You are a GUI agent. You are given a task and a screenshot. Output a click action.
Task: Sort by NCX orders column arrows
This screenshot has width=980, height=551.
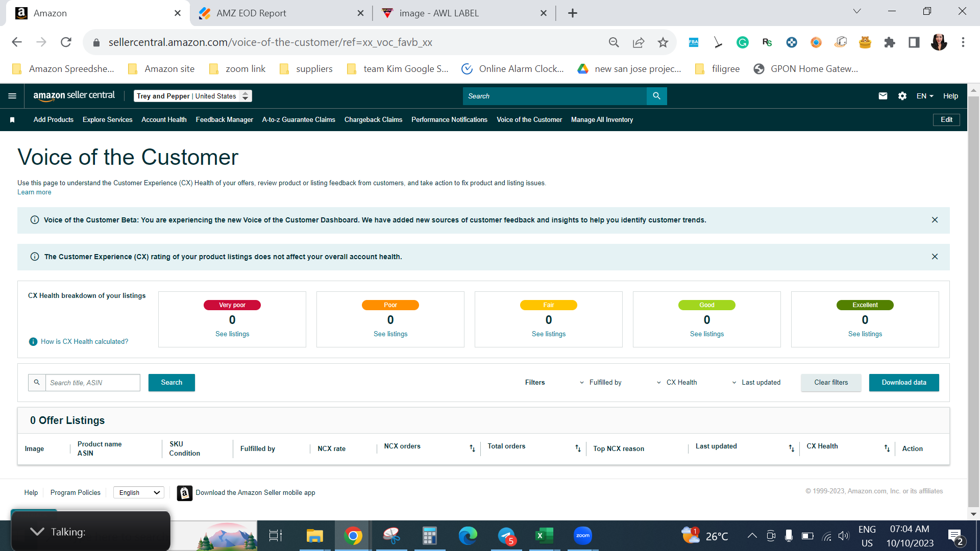coord(472,448)
